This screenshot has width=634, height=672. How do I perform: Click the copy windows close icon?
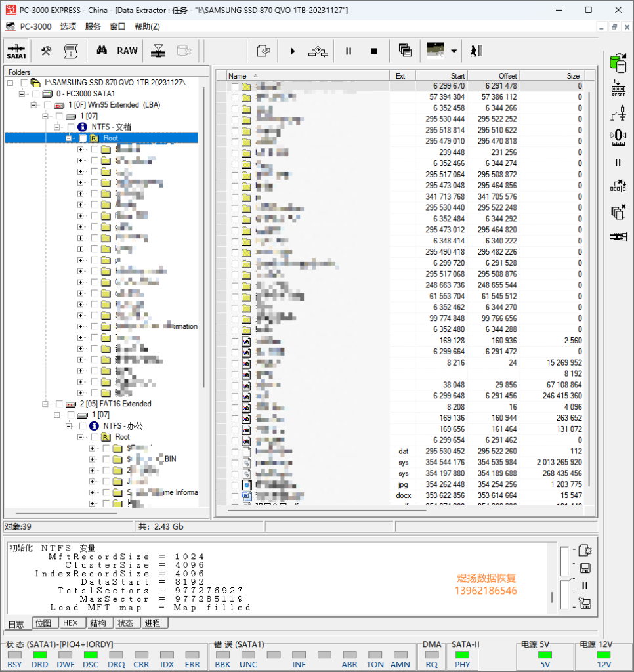point(618,212)
